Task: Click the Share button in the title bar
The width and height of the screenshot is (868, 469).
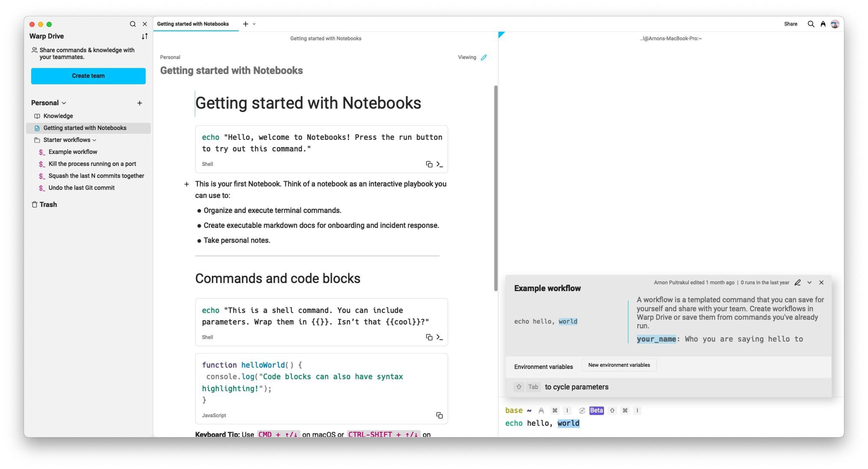Action: pos(790,24)
